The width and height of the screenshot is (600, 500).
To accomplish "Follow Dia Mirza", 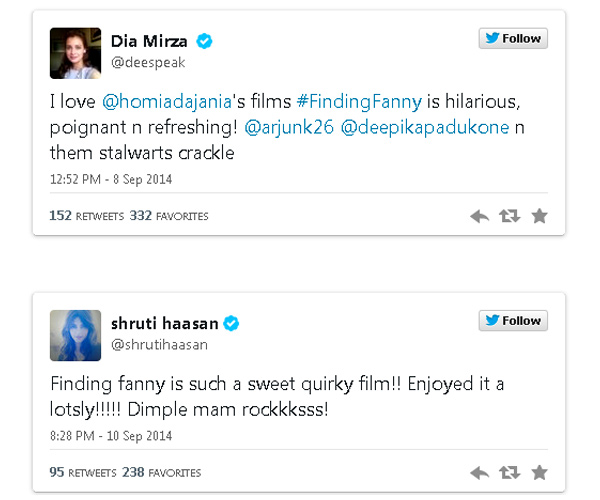I will pos(513,39).
